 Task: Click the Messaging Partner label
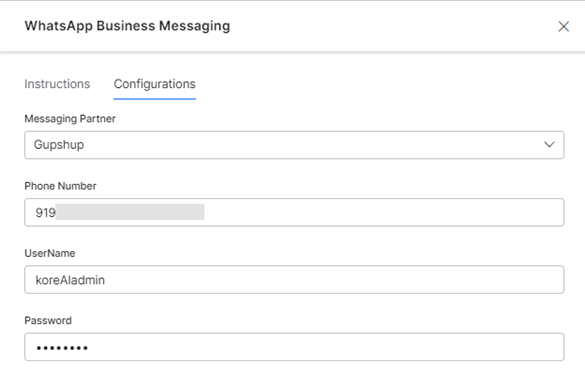[x=70, y=119]
